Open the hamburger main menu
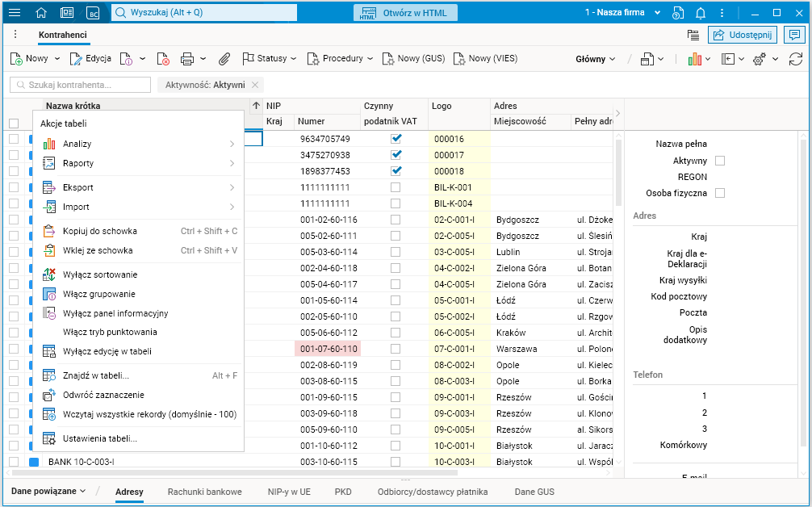The image size is (812, 507). click(x=15, y=13)
